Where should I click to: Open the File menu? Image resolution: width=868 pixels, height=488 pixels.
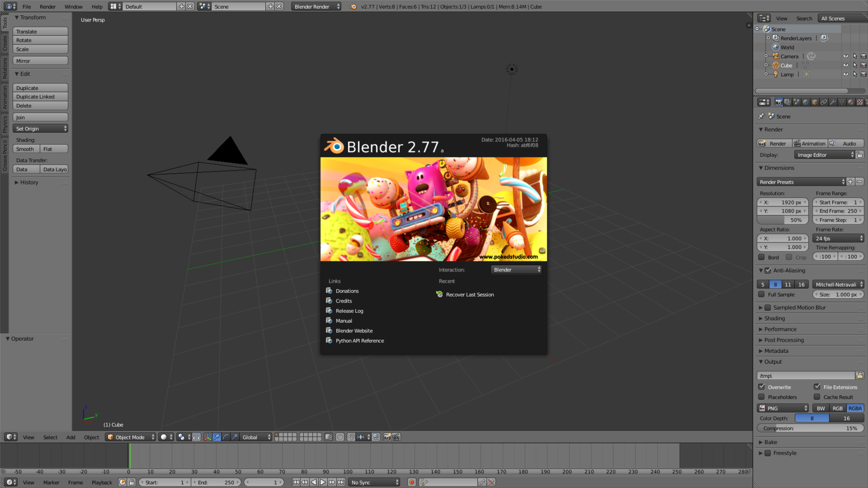pyautogui.click(x=27, y=7)
